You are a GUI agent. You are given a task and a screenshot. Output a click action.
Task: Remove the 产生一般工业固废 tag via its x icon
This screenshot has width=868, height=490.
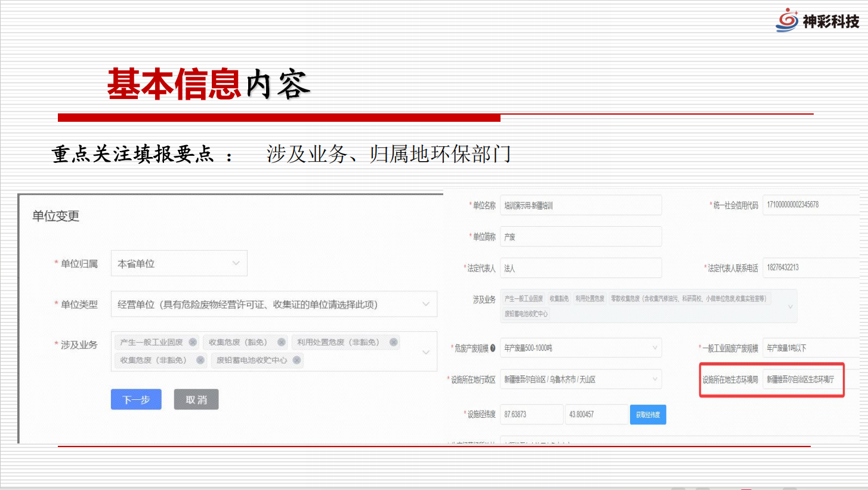coord(193,342)
